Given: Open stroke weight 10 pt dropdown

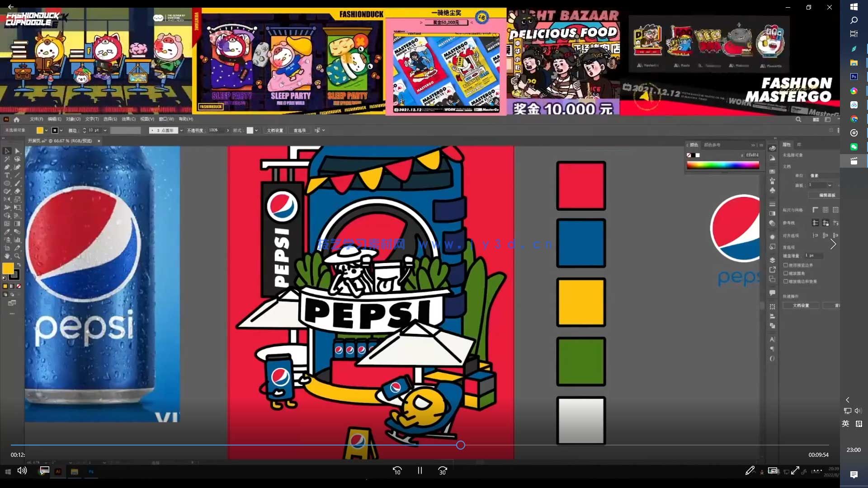Looking at the screenshot, I should click(105, 131).
